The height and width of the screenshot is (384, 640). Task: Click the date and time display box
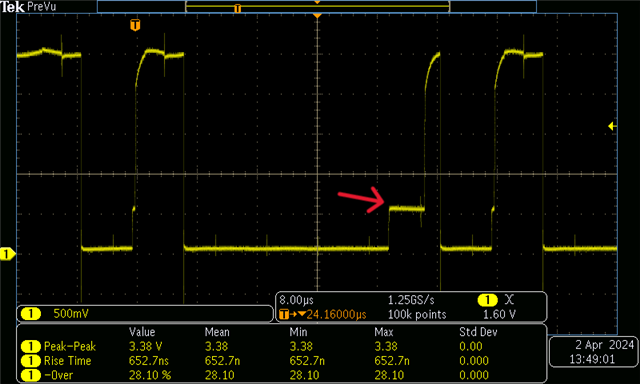pyautogui.click(x=594, y=352)
